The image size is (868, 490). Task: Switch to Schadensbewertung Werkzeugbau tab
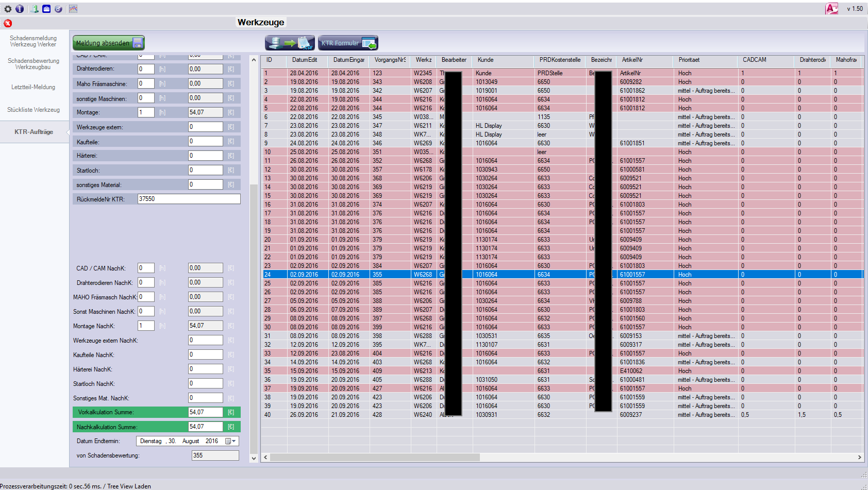point(34,64)
